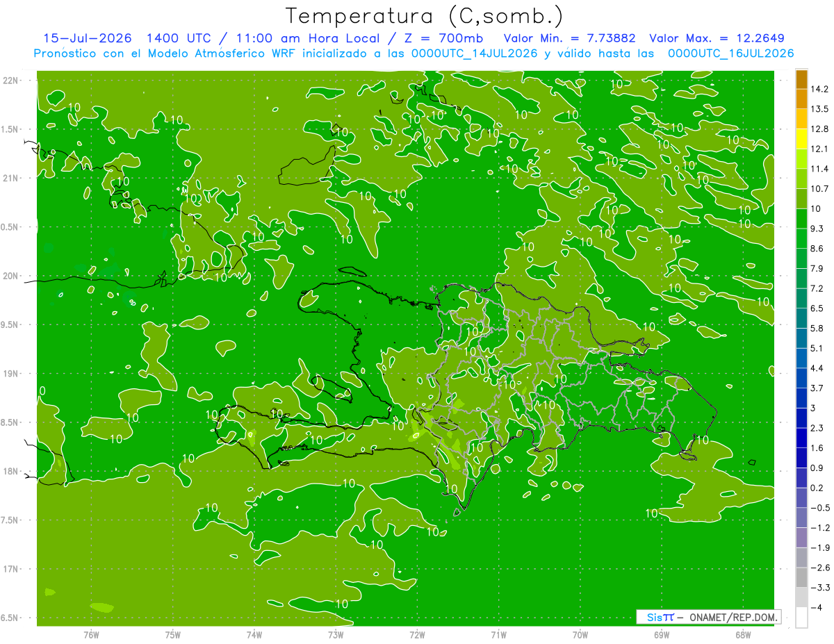Click the orange swatch between 13.5 and 14.2
Viewport: 834px width, 644px height.
point(802,99)
